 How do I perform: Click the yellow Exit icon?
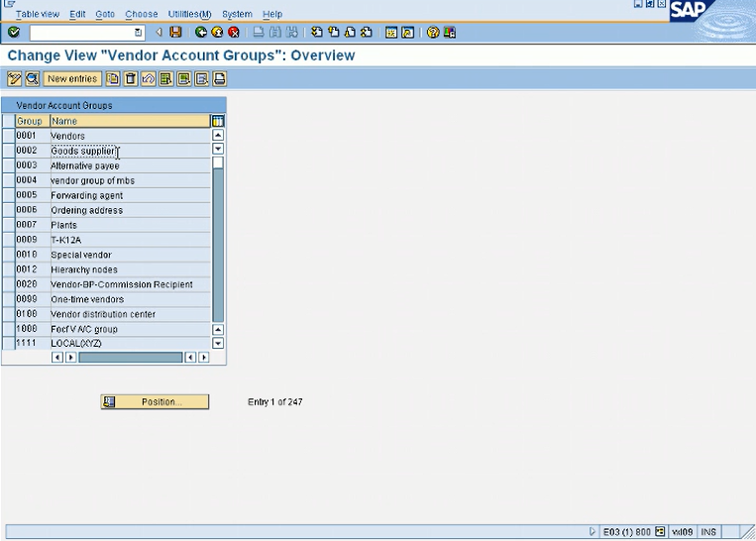click(217, 33)
